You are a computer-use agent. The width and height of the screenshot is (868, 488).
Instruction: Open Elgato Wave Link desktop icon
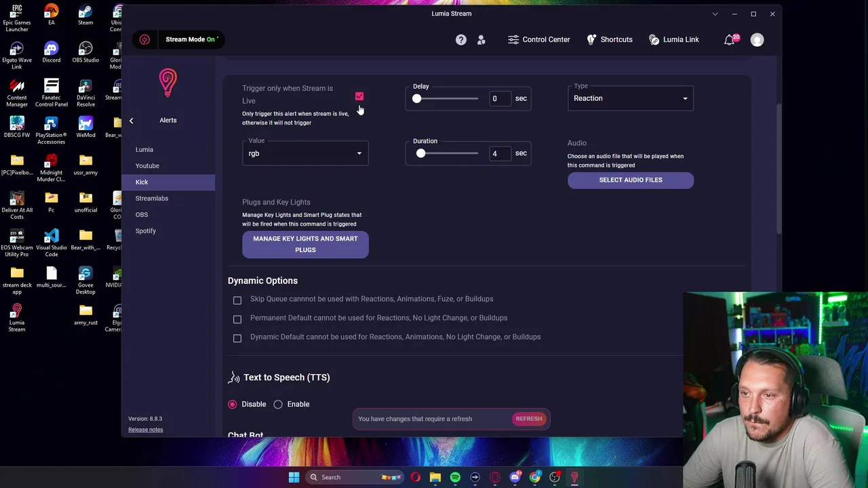tap(17, 56)
